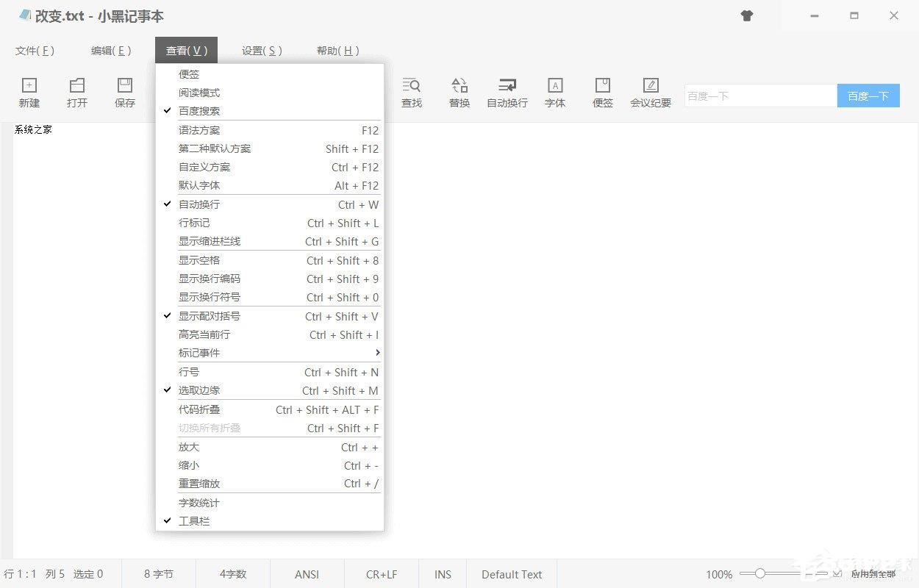Click 缩小 zoom out menu item
The height and width of the screenshot is (588, 919).
[270, 465]
